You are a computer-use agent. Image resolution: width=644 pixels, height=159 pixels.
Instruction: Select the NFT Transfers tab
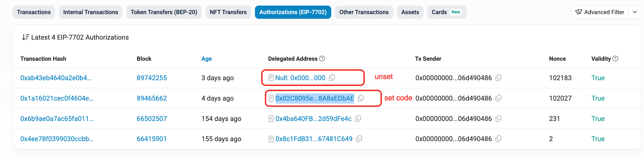(228, 12)
